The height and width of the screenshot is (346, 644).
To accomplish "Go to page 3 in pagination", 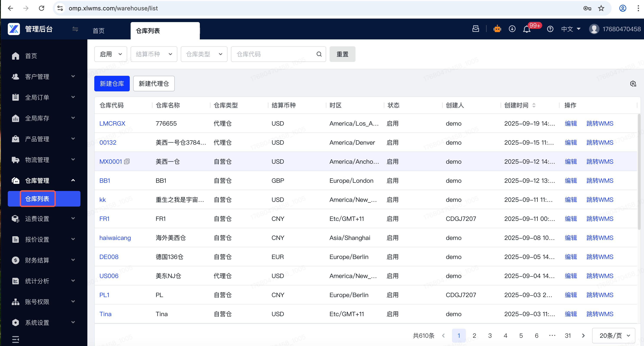I will 490,335.
